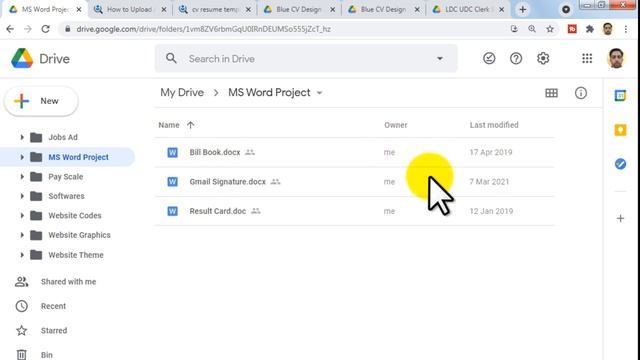Click the New button in Drive
The image size is (640, 360).
pyautogui.click(x=41, y=101)
